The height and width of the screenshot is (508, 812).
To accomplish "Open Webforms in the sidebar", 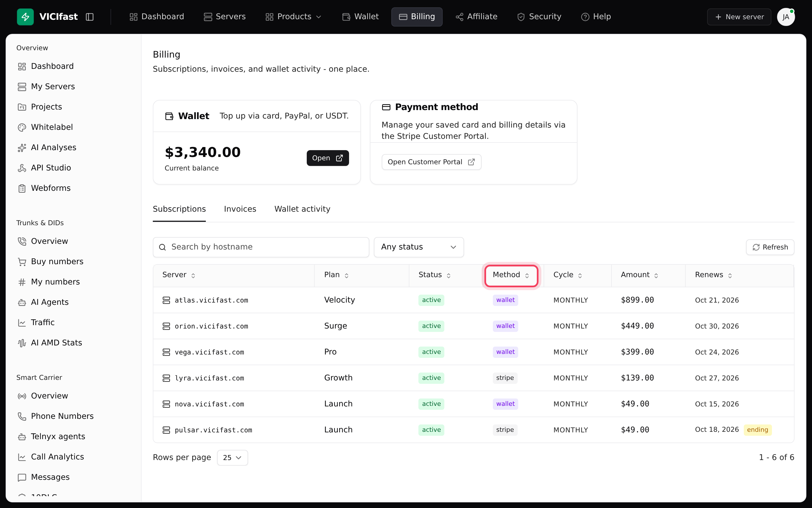I will click(44, 188).
